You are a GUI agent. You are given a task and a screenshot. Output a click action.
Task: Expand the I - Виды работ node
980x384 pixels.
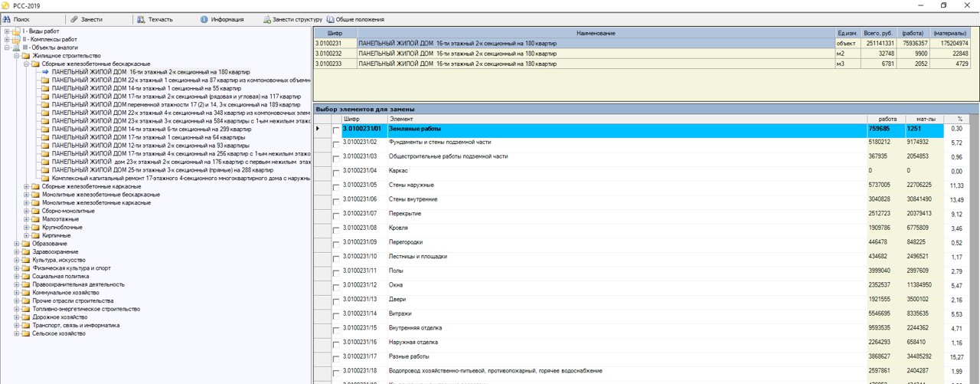(x=7, y=31)
